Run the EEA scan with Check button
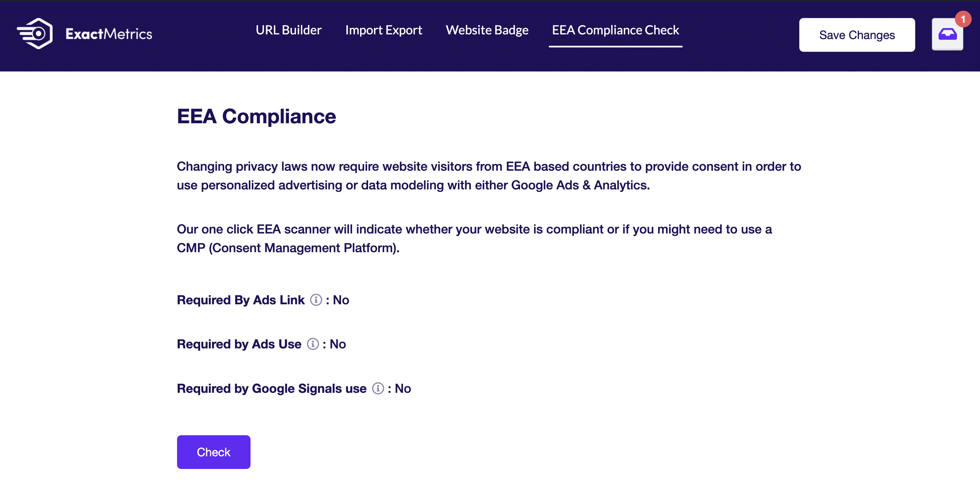 (x=213, y=452)
